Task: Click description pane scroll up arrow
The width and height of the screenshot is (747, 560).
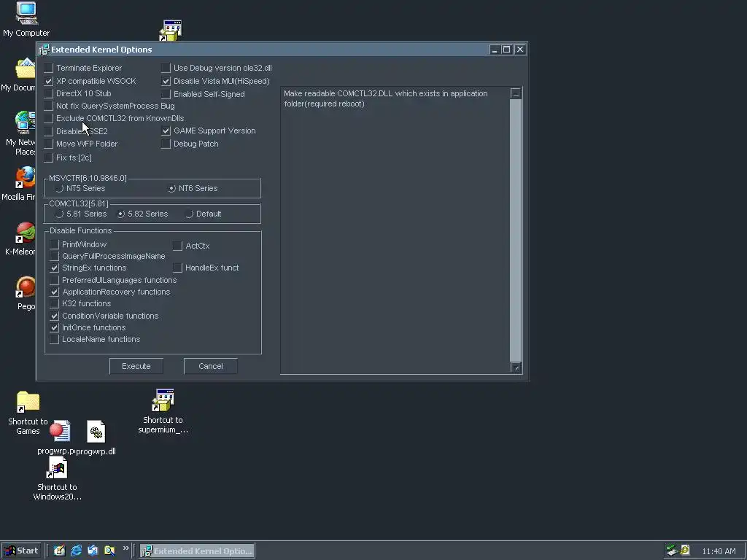Action: (x=516, y=93)
